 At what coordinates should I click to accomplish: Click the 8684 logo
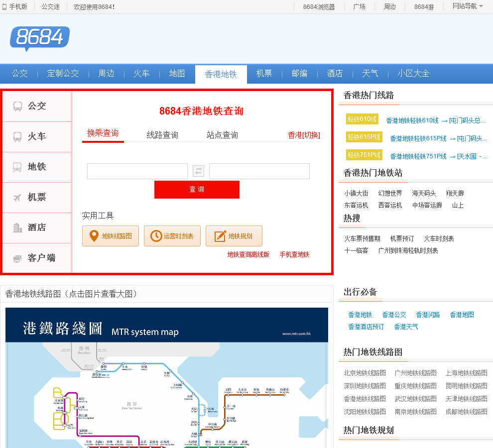point(40,38)
